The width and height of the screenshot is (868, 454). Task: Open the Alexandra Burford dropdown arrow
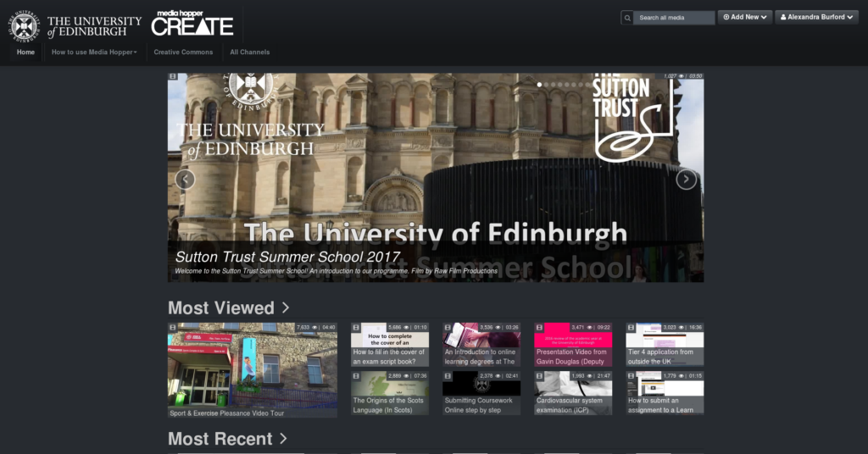(x=849, y=17)
